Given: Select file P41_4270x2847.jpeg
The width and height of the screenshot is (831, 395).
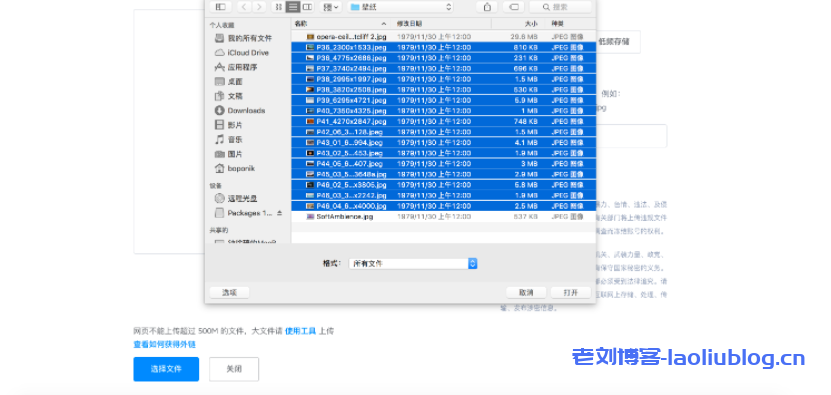Looking at the screenshot, I should pyautogui.click(x=443, y=121).
